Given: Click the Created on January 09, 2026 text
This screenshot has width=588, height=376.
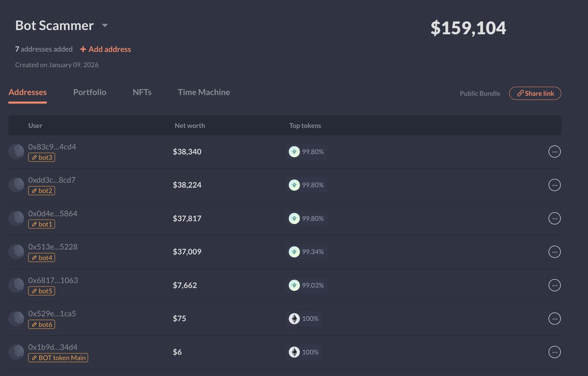Looking at the screenshot, I should click(57, 65).
